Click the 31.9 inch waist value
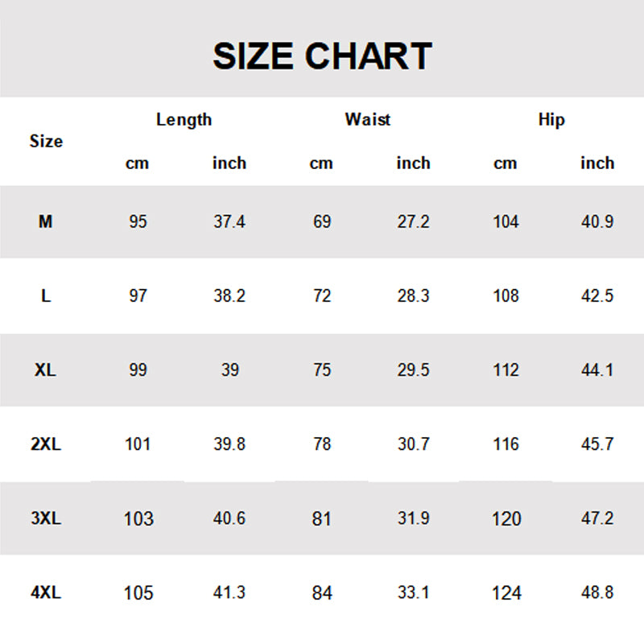 pyautogui.click(x=414, y=518)
